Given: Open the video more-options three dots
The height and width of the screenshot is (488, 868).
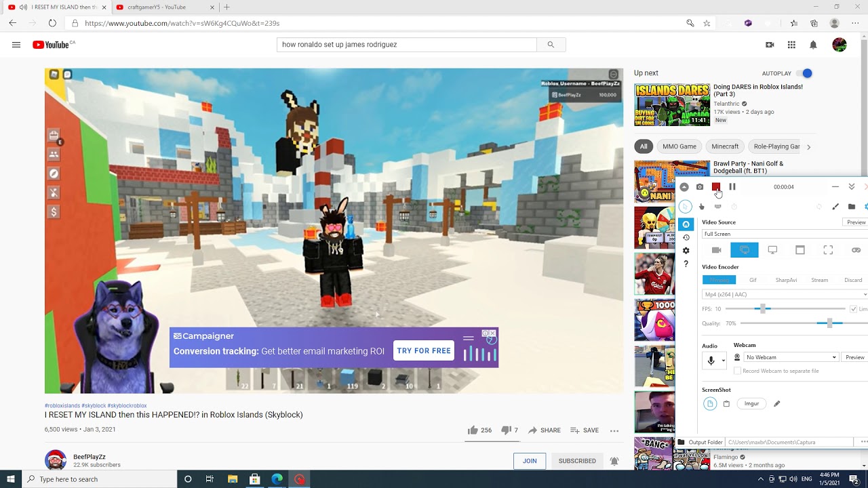Looking at the screenshot, I should point(614,430).
